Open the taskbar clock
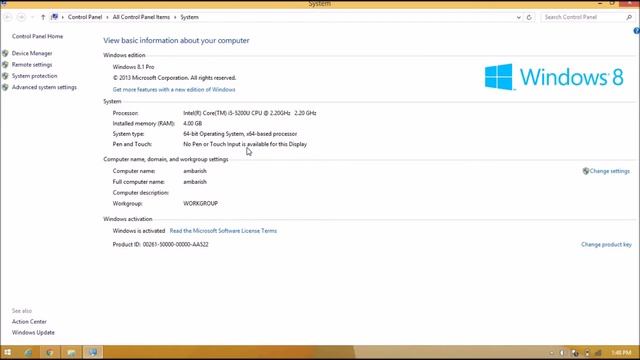640x360 pixels. click(621, 353)
